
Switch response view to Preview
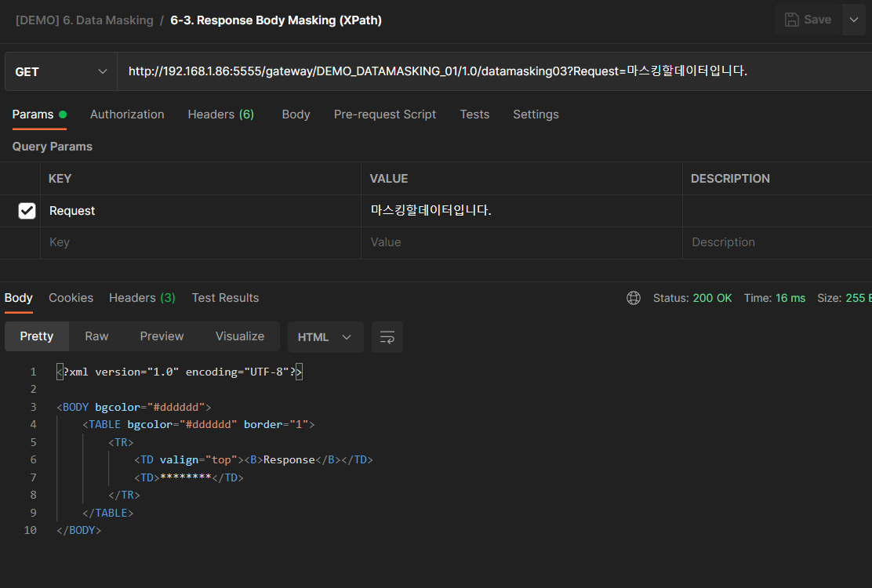162,336
